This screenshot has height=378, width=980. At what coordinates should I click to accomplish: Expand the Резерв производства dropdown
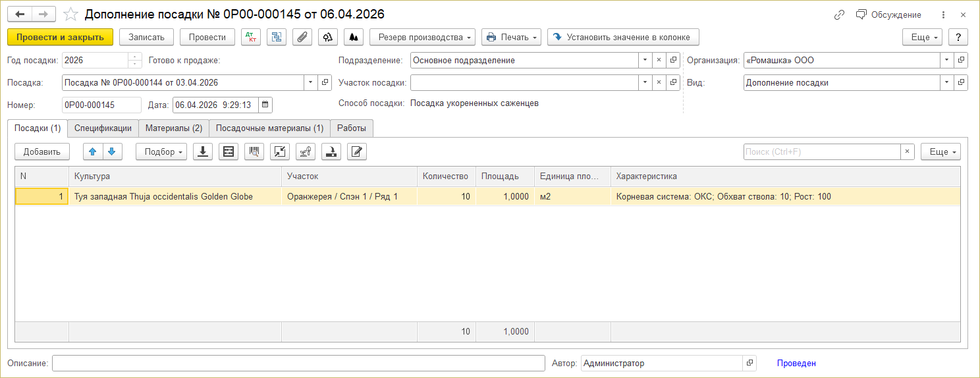tap(423, 38)
